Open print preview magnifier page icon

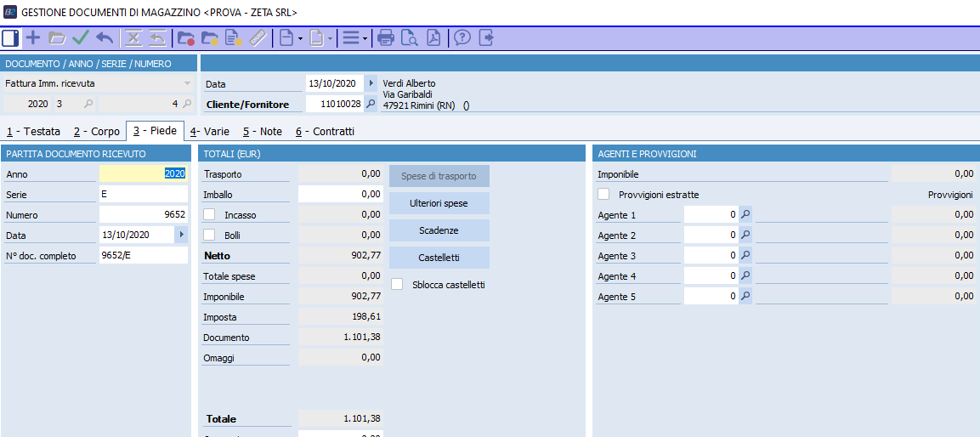click(410, 37)
